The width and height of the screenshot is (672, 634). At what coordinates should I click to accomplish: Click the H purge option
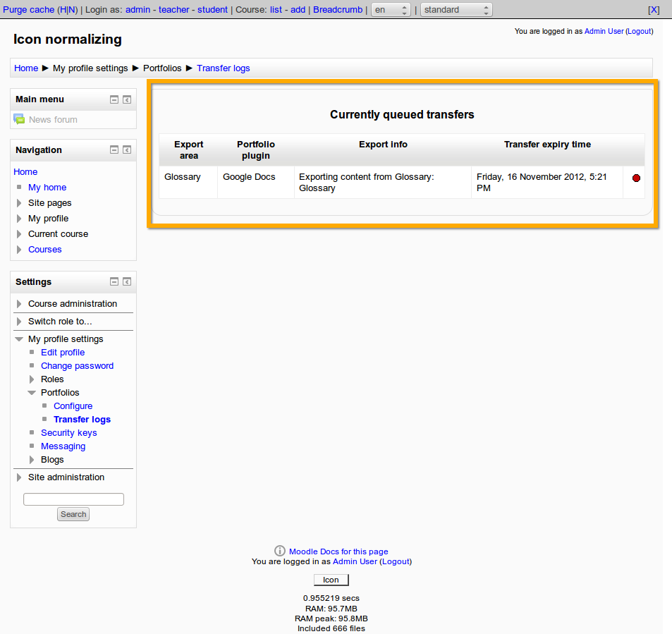tap(63, 9)
